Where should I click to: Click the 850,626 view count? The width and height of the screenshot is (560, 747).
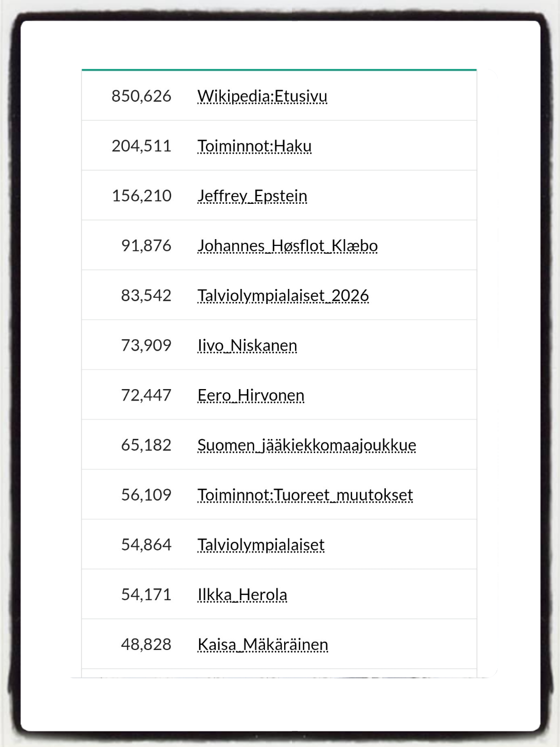click(142, 96)
